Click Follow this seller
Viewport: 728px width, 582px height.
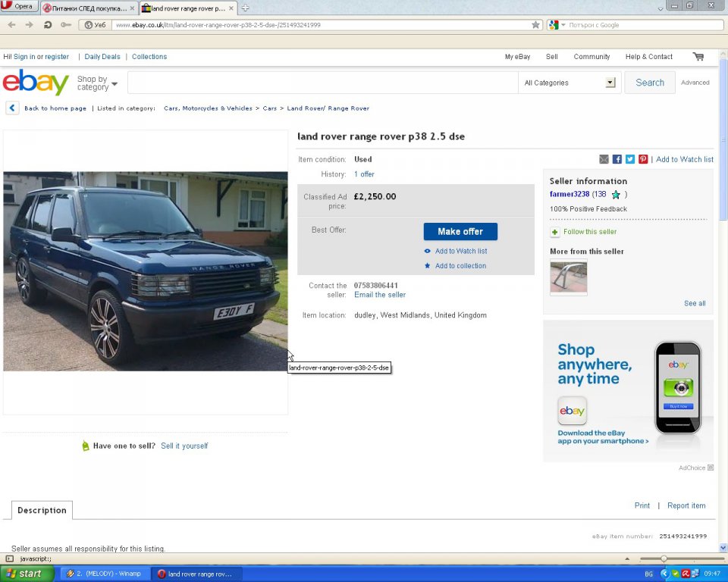590,232
